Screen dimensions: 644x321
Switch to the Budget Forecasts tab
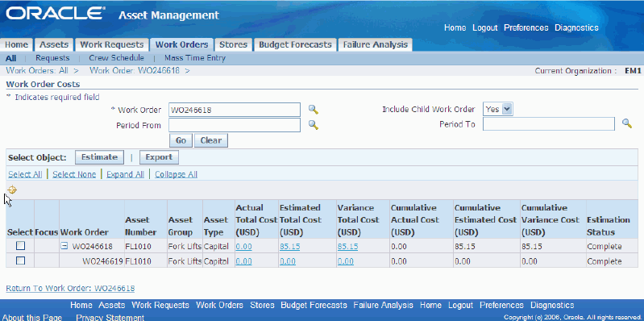tap(295, 45)
